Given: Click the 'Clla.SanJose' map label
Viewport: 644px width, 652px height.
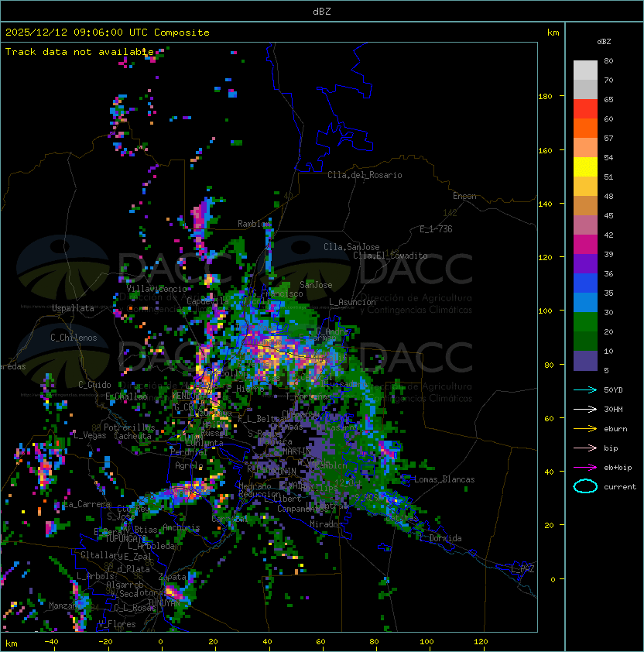Looking at the screenshot, I should tap(351, 247).
